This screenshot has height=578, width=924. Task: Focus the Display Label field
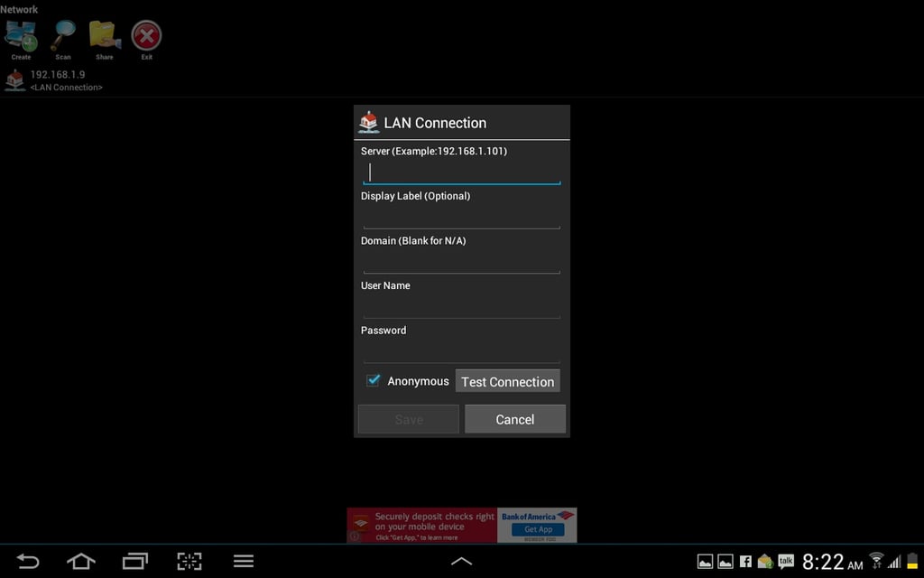tap(461, 217)
